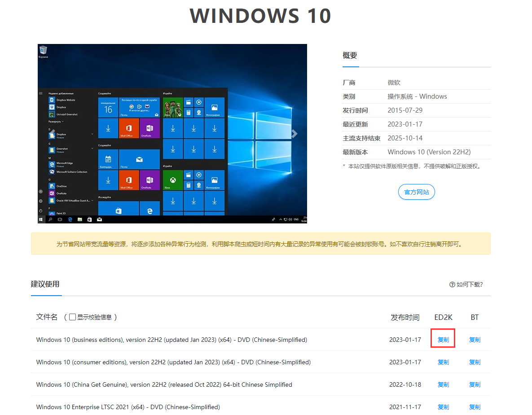The width and height of the screenshot is (532, 415).
Task: Select the 概要 tab heading
Action: [350, 55]
